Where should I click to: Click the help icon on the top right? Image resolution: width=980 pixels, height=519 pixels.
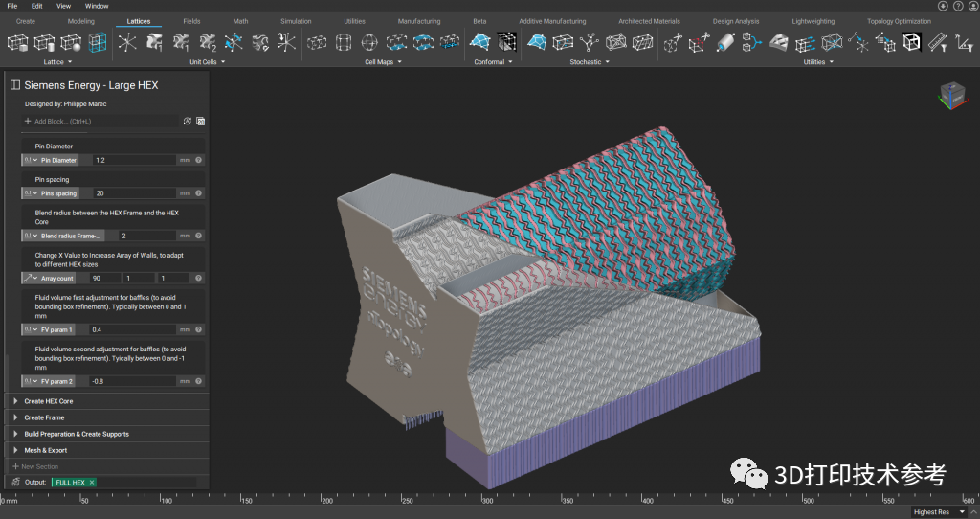957,6
